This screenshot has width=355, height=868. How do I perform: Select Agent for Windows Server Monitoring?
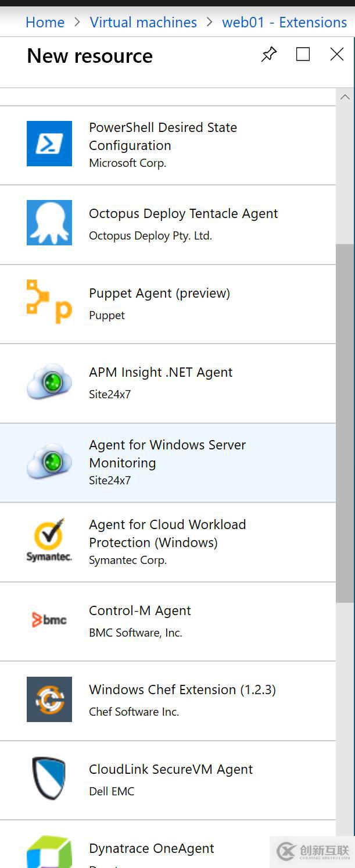coord(167,453)
